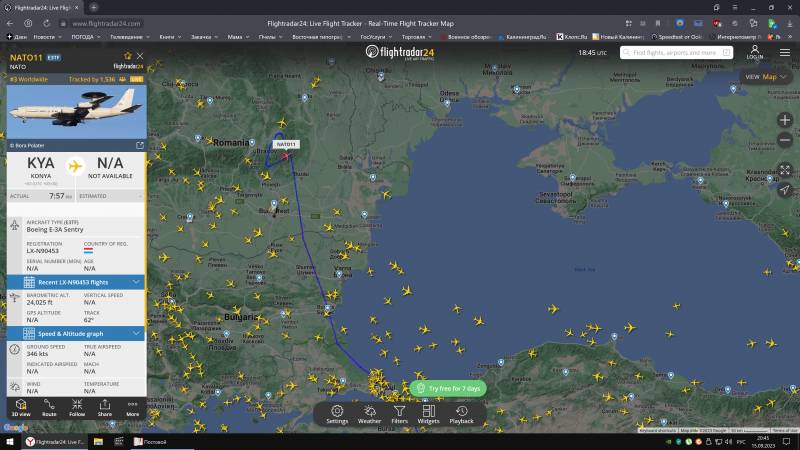Open the Speedtest bookmark
This screenshot has height=450, width=800.
tap(677, 37)
